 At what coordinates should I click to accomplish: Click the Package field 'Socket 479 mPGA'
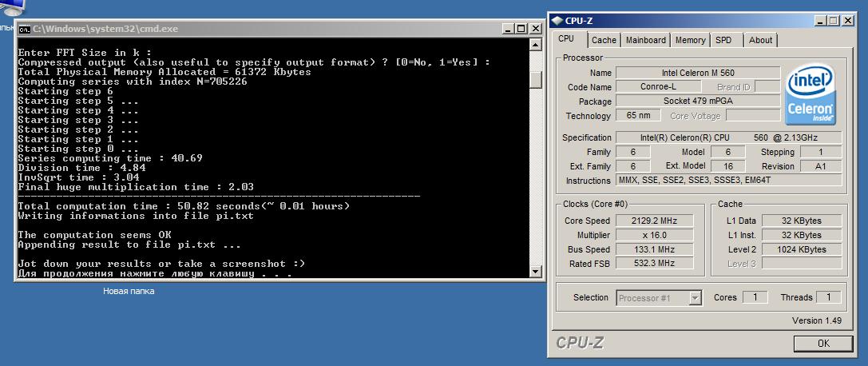697,101
